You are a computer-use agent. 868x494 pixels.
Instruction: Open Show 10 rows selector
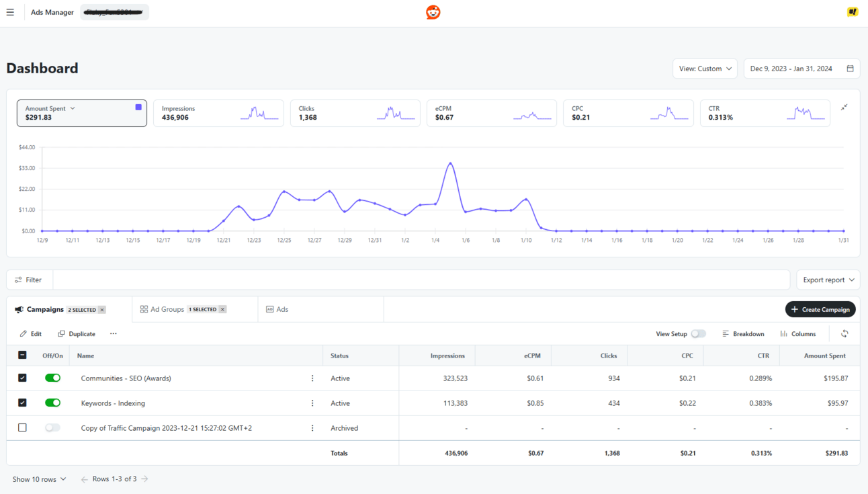tap(40, 479)
